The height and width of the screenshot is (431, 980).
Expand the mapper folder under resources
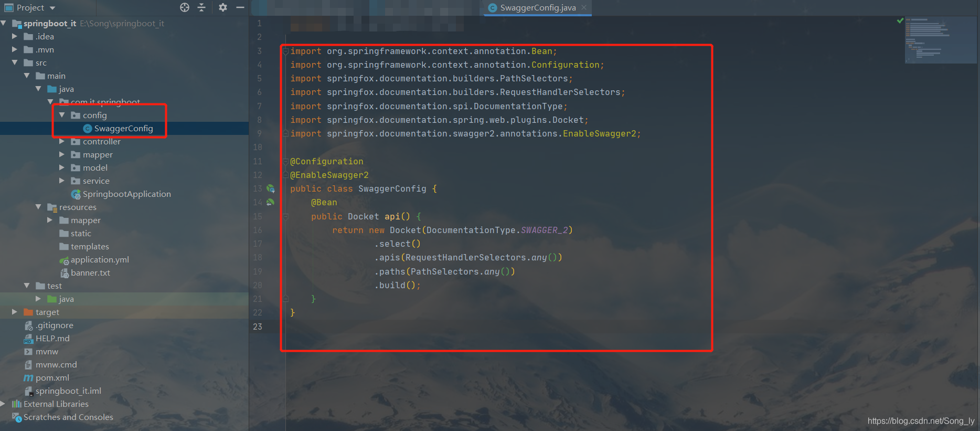tap(50, 220)
